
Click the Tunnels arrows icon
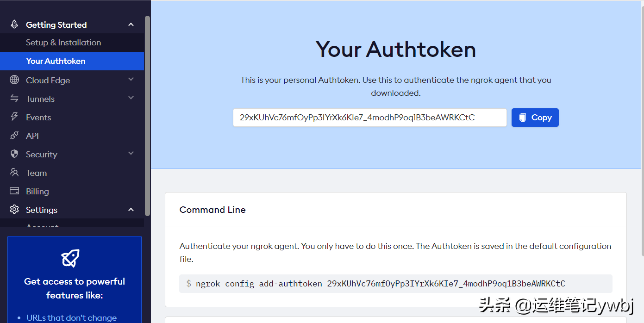coord(14,99)
